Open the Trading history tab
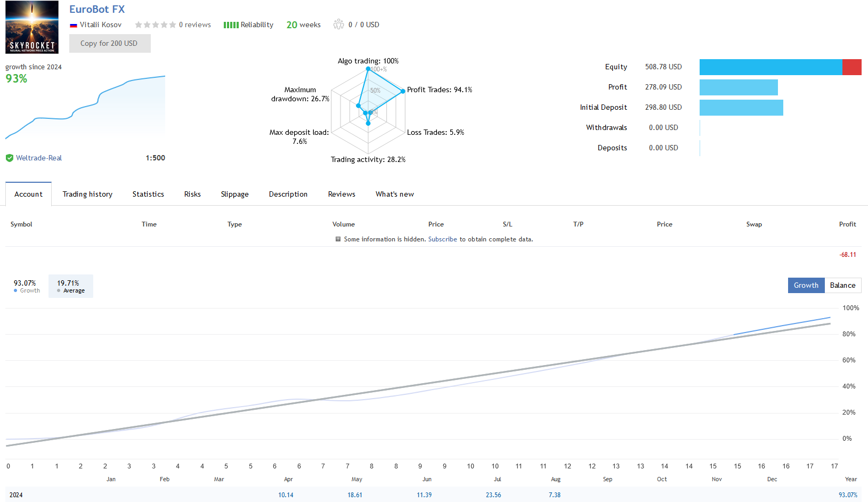The image size is (868, 502). pyautogui.click(x=87, y=194)
